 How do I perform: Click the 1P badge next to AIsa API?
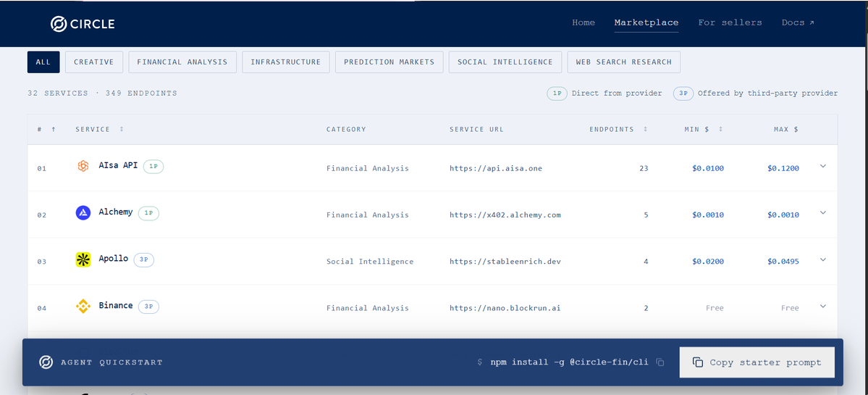click(x=153, y=166)
